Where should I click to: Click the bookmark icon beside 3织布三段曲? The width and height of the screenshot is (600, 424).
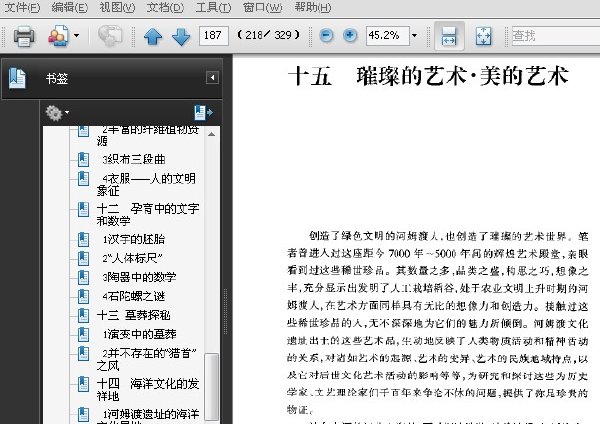tap(83, 159)
